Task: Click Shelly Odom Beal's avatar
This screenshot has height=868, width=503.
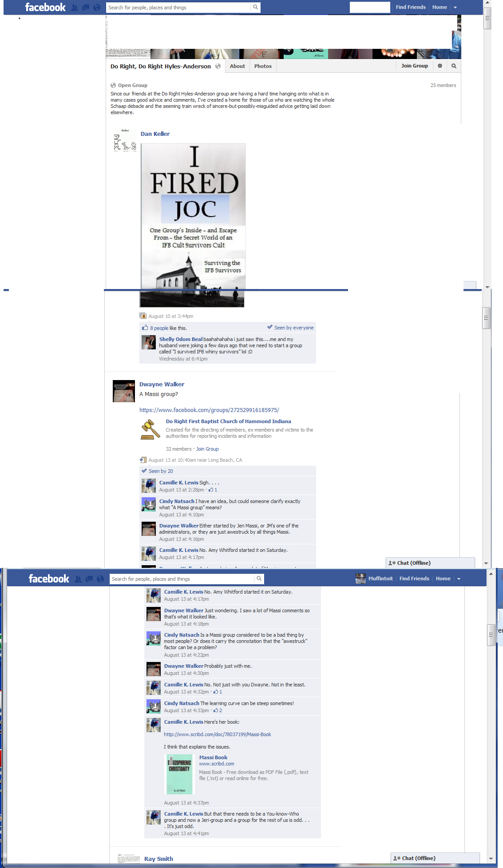Action: pyautogui.click(x=148, y=342)
